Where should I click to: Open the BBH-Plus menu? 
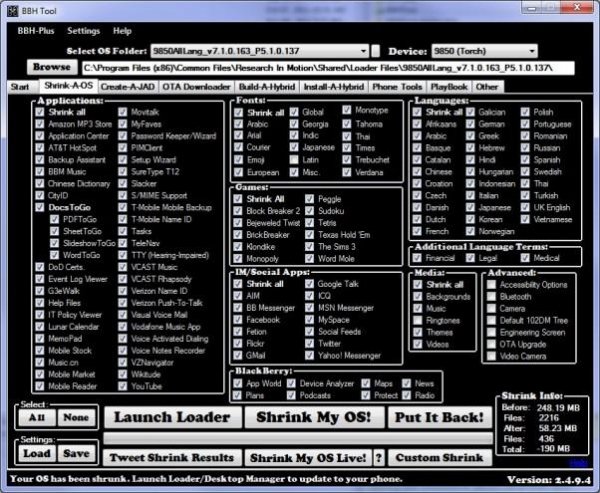coord(36,31)
